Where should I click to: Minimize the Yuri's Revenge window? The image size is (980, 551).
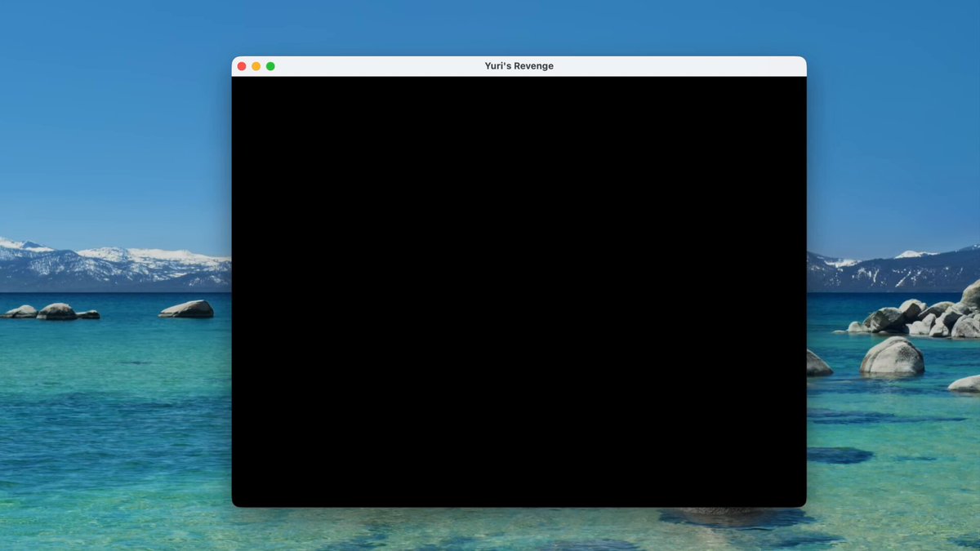click(x=256, y=66)
